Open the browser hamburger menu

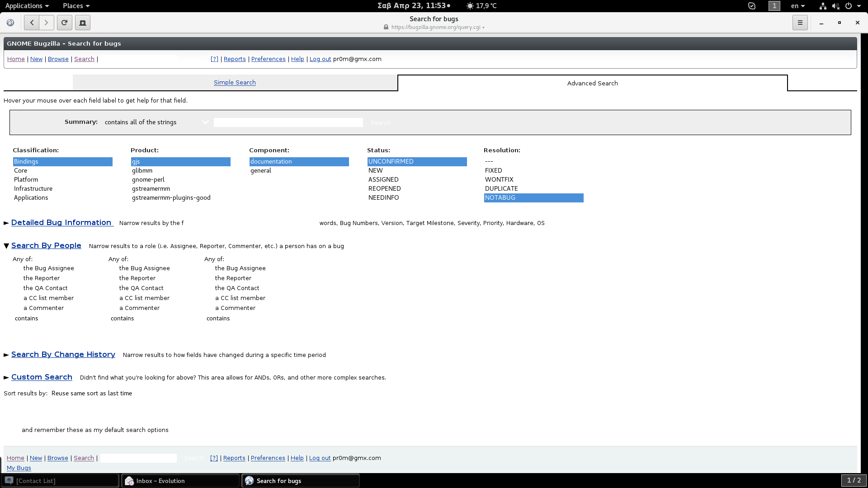[800, 23]
